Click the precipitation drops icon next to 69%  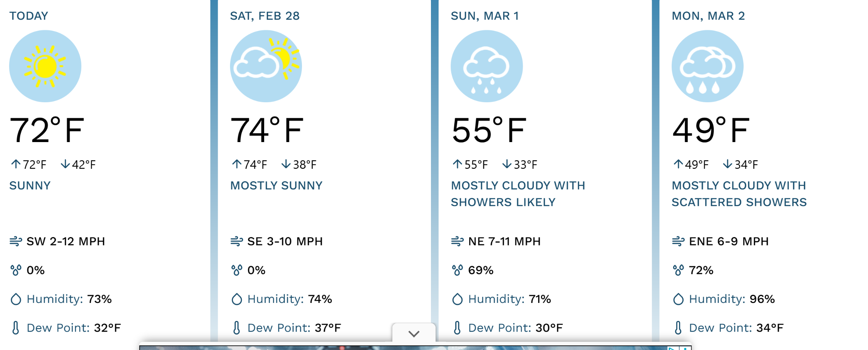457,270
